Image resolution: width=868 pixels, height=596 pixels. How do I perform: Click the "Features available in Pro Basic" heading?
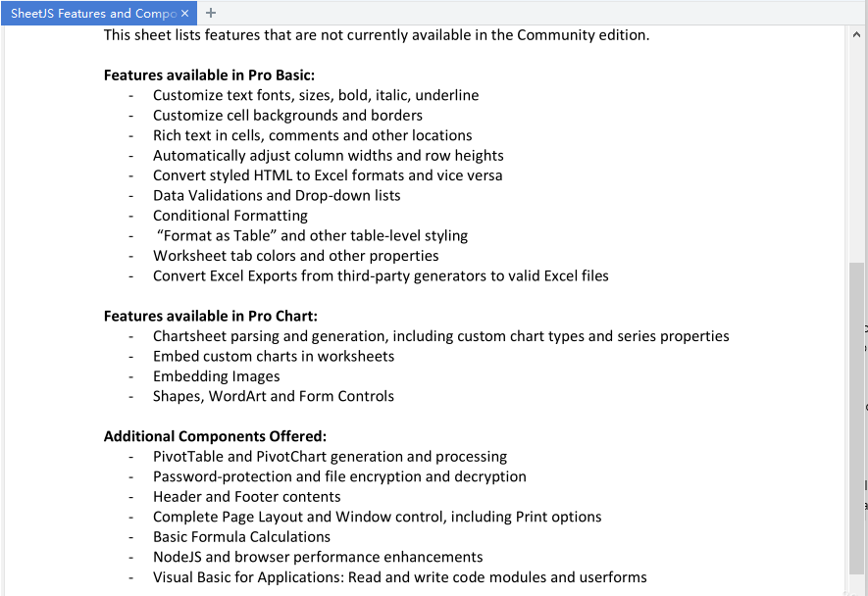209,75
